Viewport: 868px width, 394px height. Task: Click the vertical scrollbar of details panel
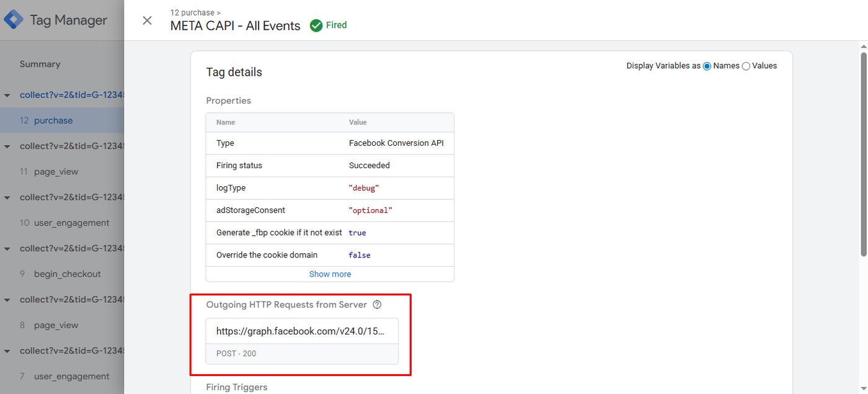click(863, 154)
